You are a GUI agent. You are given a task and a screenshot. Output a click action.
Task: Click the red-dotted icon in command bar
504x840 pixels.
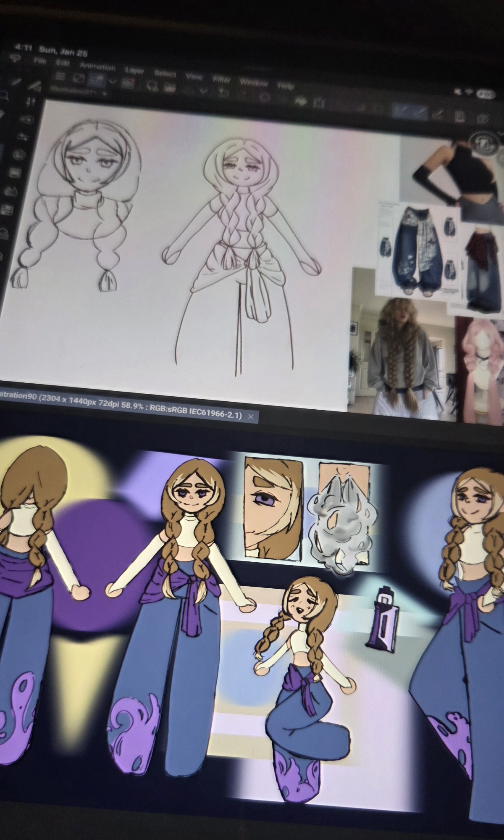129,83
